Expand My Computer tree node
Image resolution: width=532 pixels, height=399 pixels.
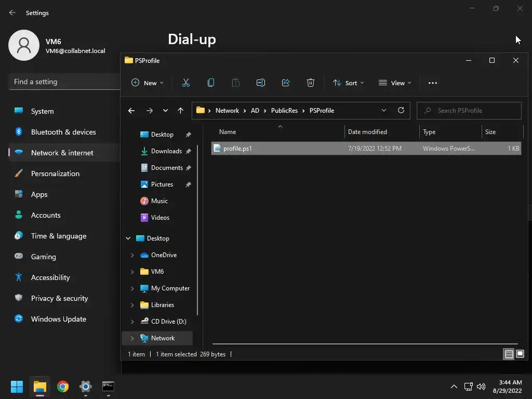click(x=132, y=288)
